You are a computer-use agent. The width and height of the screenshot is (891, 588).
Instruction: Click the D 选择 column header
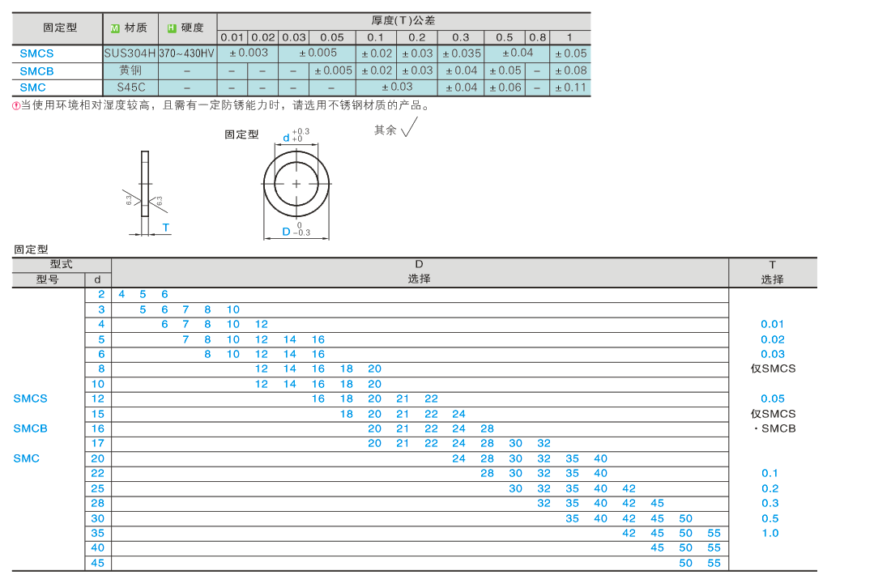[420, 272]
